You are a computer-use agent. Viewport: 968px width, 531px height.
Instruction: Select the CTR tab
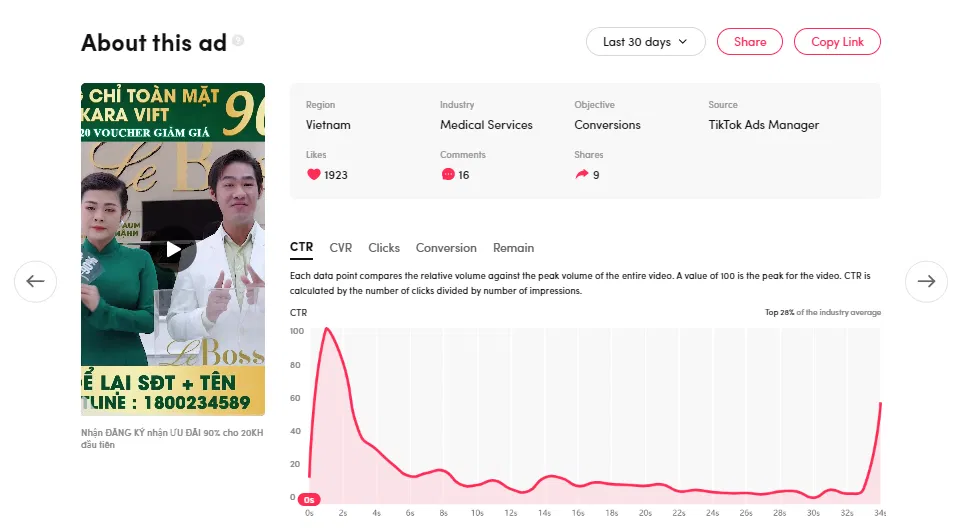pyautogui.click(x=301, y=248)
